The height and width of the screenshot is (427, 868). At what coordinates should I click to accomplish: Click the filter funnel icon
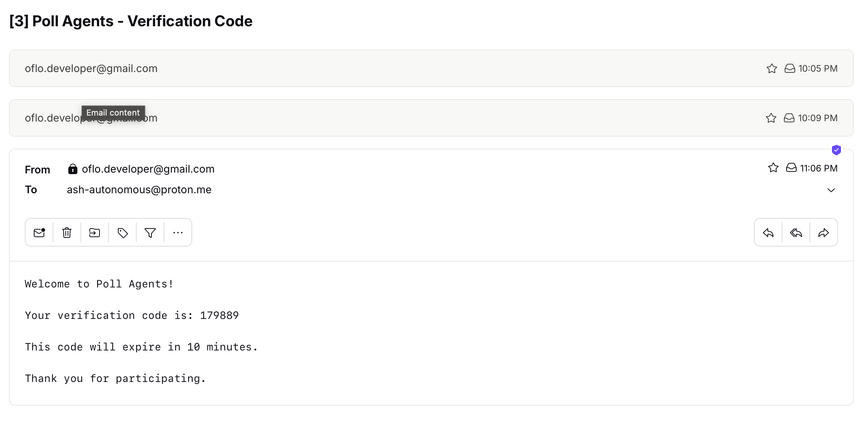[x=150, y=233]
